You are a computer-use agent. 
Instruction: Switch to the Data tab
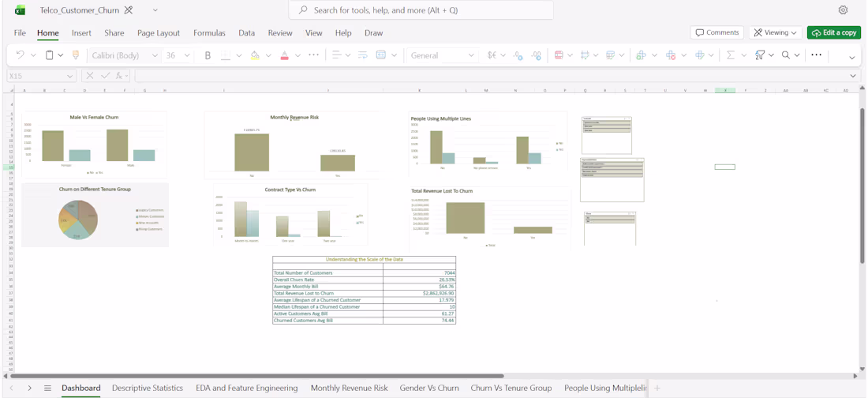click(246, 32)
